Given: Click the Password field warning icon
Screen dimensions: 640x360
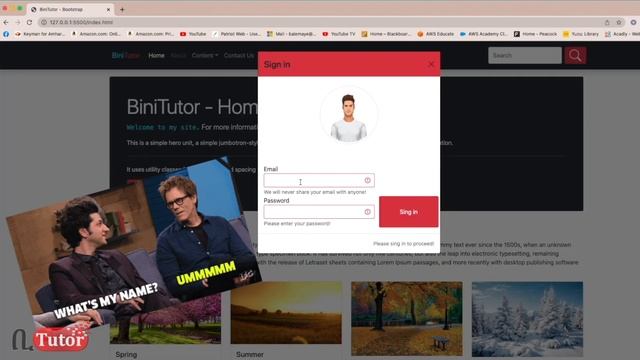Looking at the screenshot, I should 367,212.
